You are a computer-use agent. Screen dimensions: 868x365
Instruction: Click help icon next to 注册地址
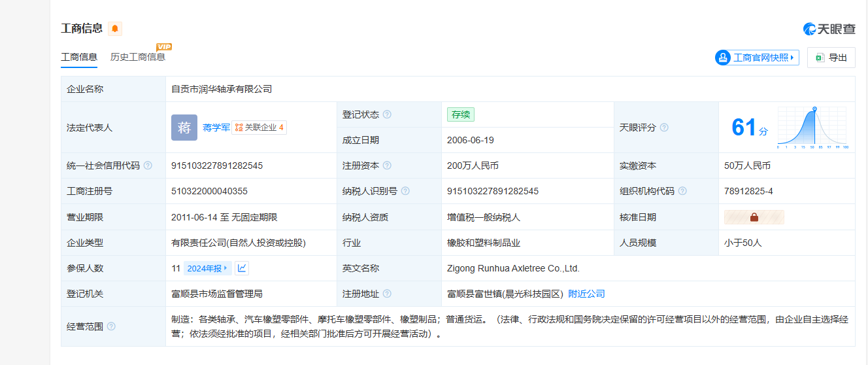tap(387, 294)
